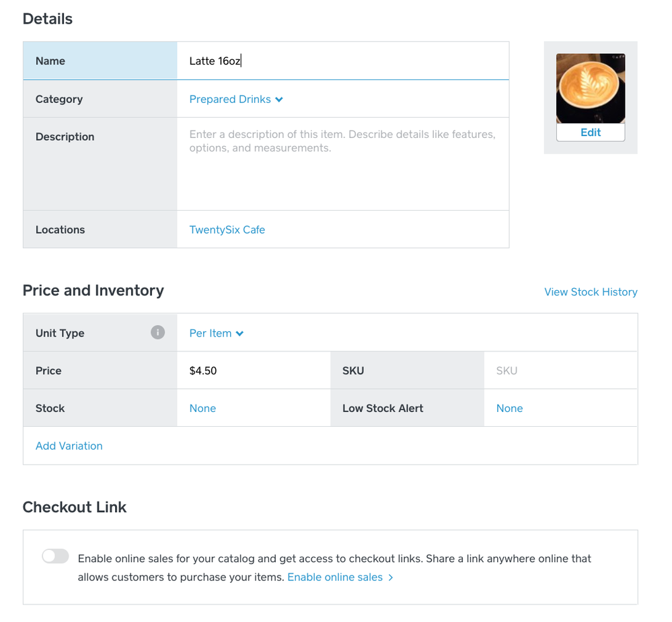The height and width of the screenshot is (622, 672).
Task: Select the TwentySix Cafe location link
Action: pos(227,230)
